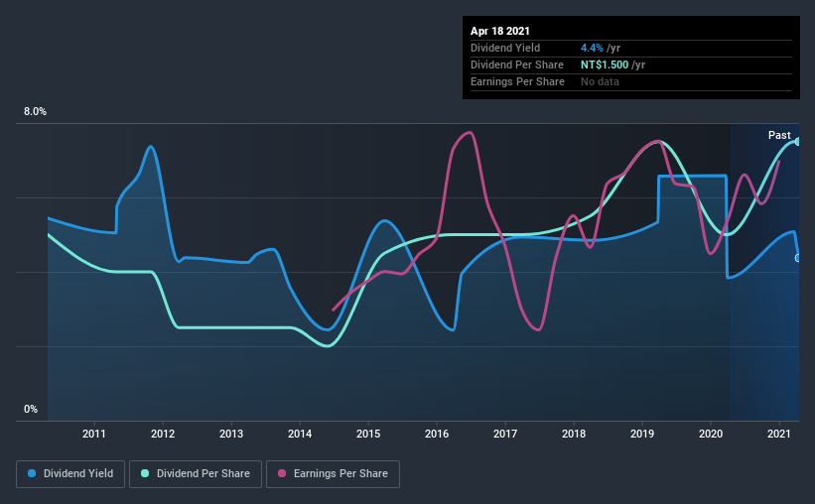Image resolution: width=815 pixels, height=504 pixels.
Task: Click the 0% y-axis label
Action: (31, 410)
